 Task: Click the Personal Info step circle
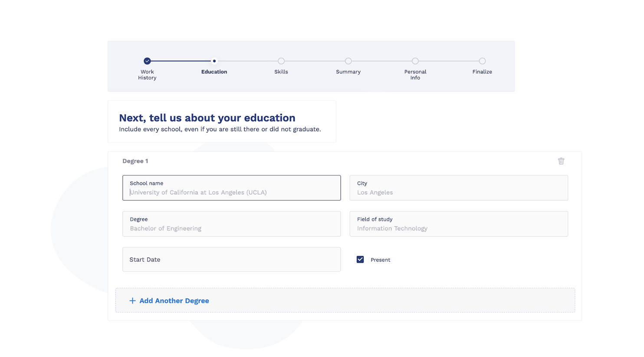(415, 61)
